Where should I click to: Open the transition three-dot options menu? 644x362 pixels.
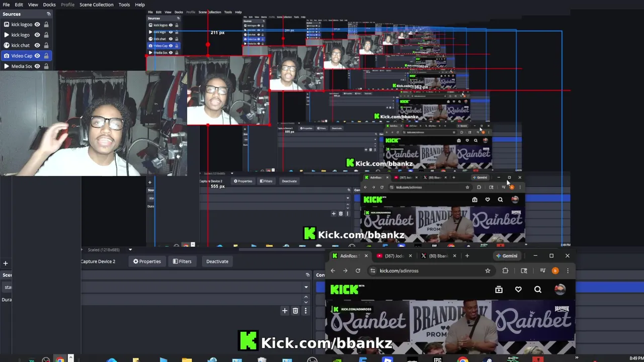(305, 311)
